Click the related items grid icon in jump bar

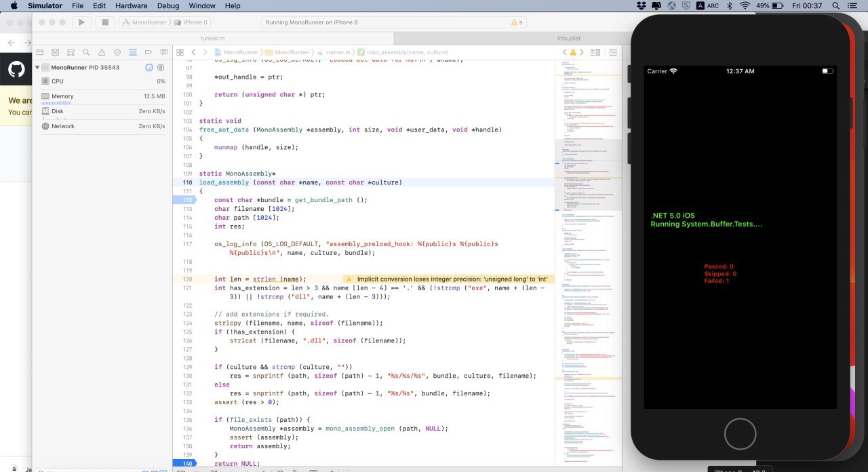point(180,52)
